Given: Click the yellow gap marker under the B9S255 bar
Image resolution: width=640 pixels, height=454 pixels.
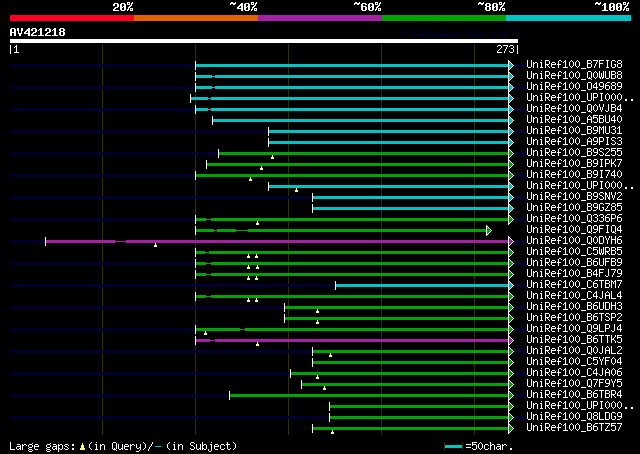Looking at the screenshot, I should tap(272, 157).
